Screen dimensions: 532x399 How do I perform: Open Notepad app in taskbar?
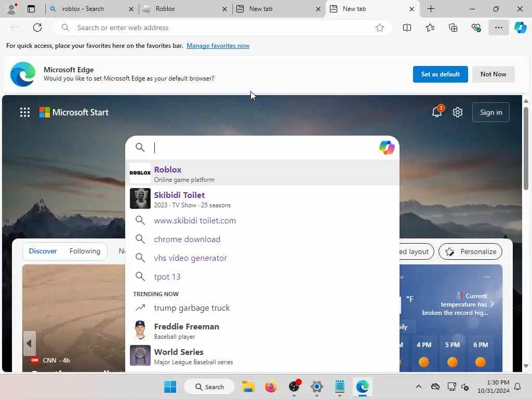(339, 387)
